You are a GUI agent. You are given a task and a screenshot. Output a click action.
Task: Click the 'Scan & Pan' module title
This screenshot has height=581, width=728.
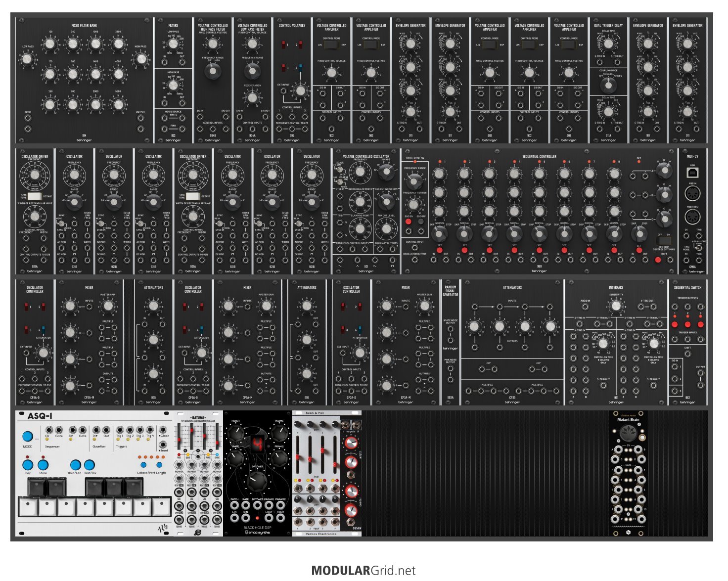coord(315,413)
